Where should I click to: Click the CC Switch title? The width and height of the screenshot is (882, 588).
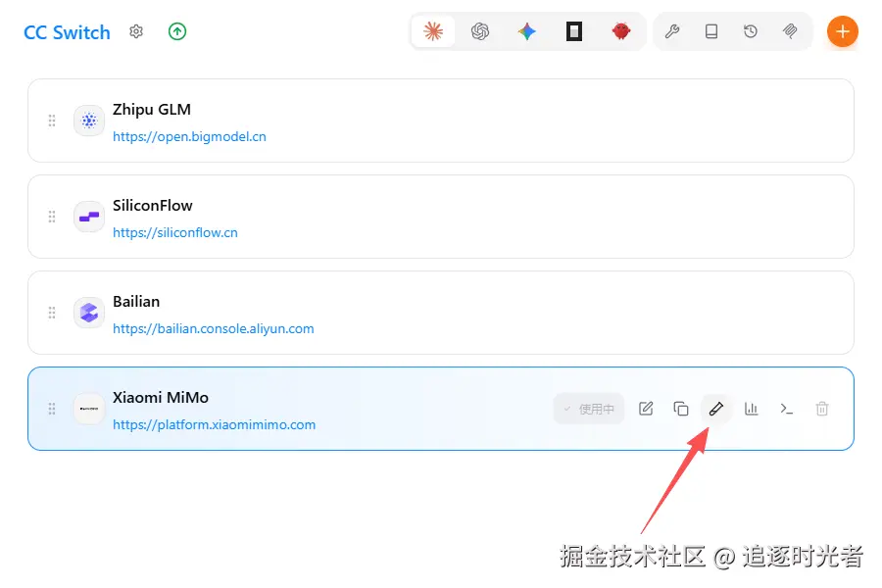point(67,32)
